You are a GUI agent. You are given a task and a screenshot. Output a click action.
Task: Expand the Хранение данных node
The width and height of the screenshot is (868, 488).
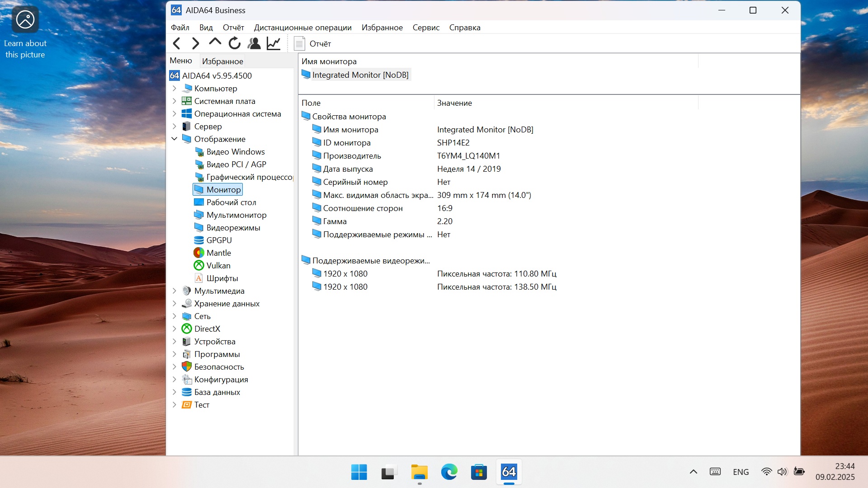point(175,304)
